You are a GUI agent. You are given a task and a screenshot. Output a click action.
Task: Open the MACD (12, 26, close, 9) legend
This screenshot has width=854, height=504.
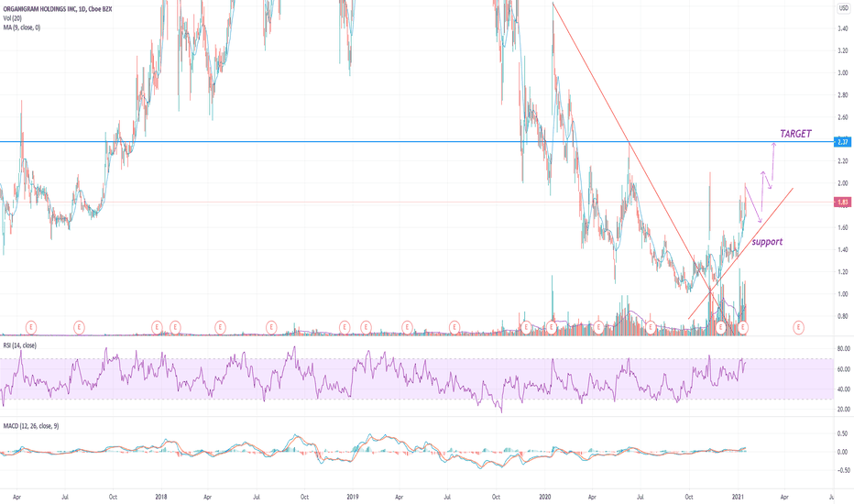point(31,426)
